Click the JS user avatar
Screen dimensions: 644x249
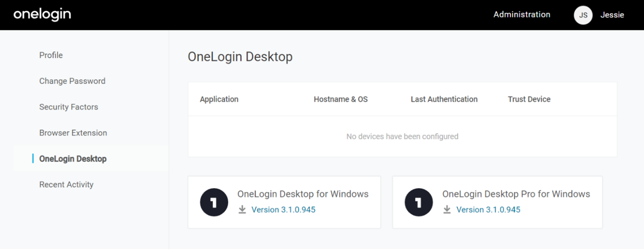pos(583,15)
